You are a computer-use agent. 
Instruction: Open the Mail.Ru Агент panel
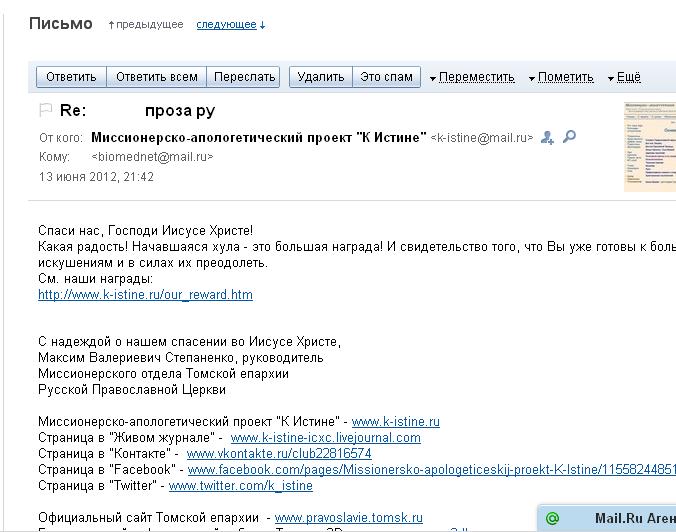607,518
